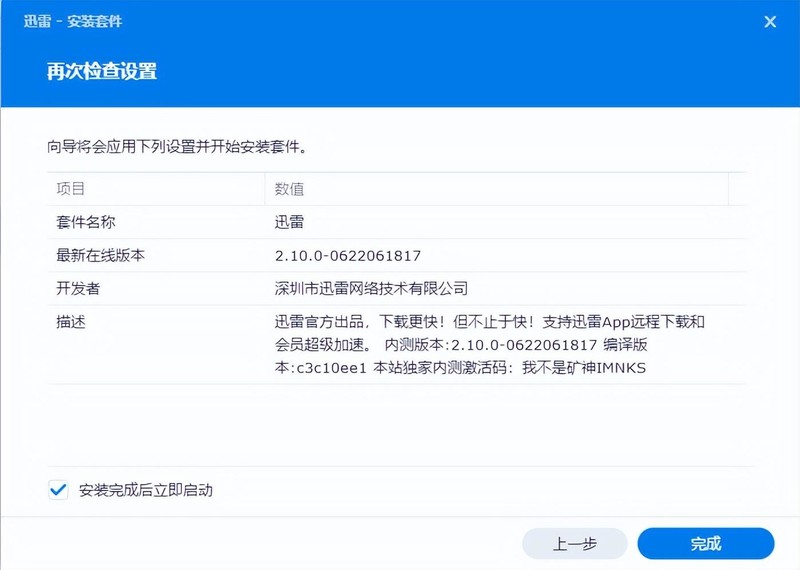Screen dimensions: 800x570
Task: Toggle 安装完成后立即启动 checkbox
Action: pyautogui.click(x=58, y=490)
